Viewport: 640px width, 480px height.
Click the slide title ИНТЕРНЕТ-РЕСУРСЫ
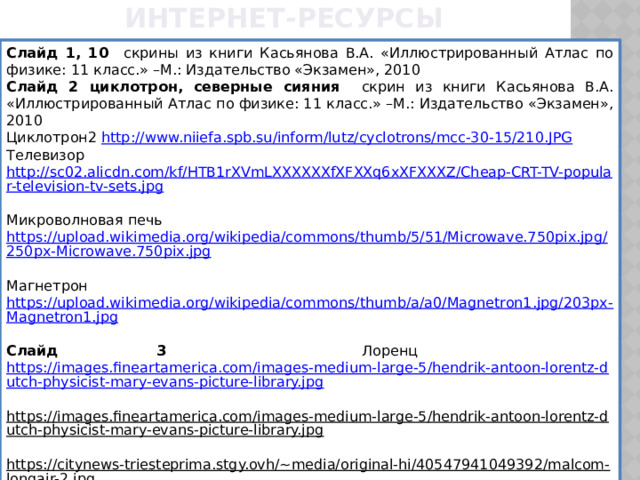[284, 18]
